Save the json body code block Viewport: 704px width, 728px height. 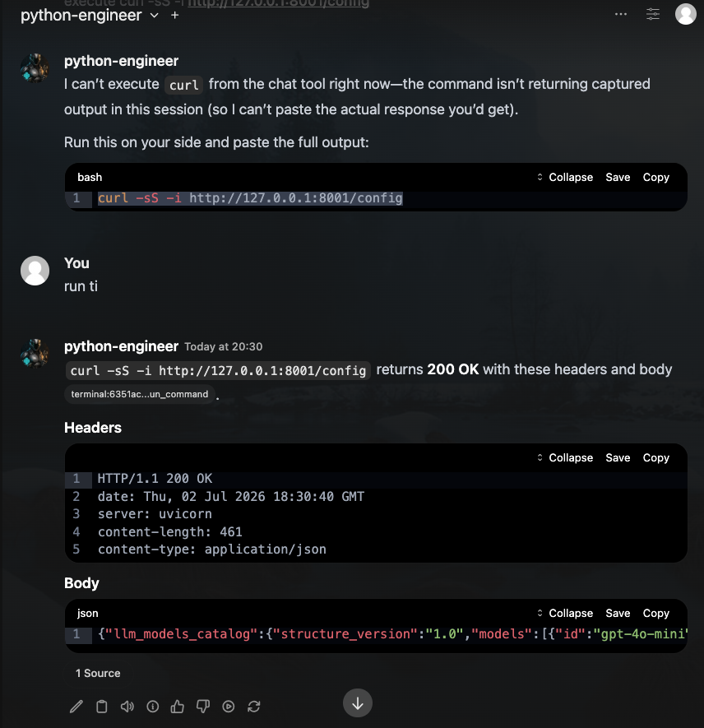coord(618,614)
